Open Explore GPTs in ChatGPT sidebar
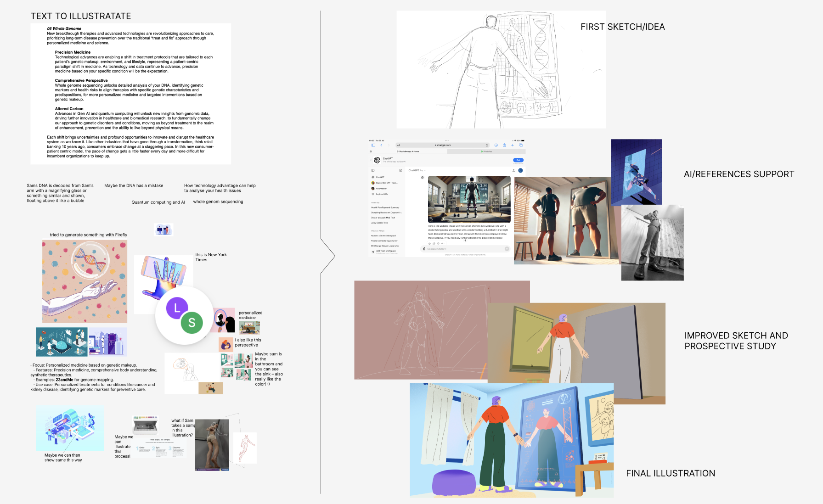This screenshot has width=823, height=504. [x=380, y=194]
